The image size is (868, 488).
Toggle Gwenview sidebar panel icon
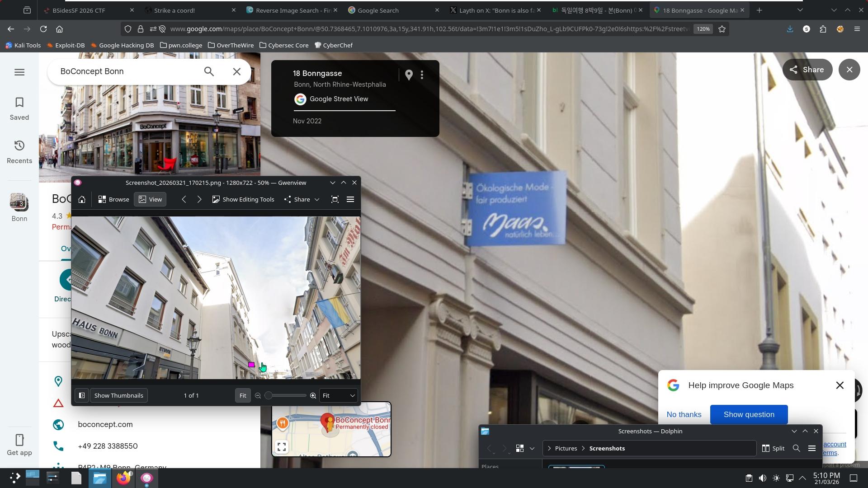(82, 395)
